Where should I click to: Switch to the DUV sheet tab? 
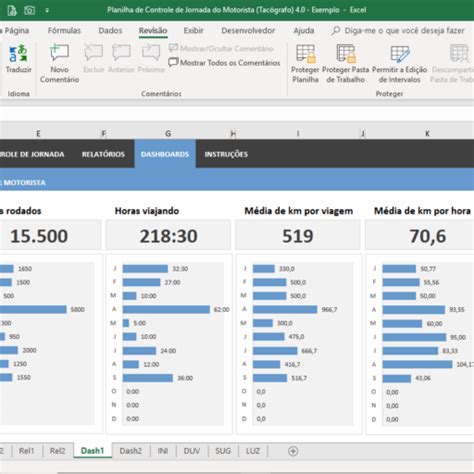pos(192,451)
